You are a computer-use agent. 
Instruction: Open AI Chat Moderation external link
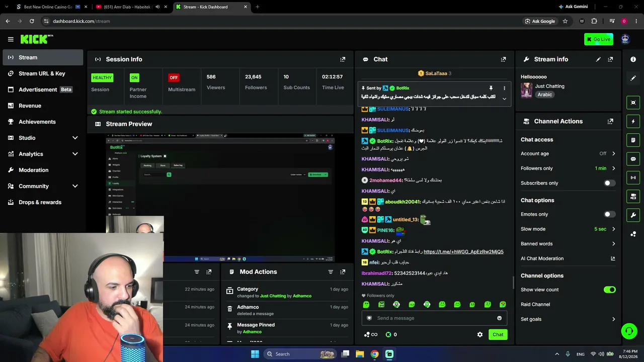pos(613,258)
